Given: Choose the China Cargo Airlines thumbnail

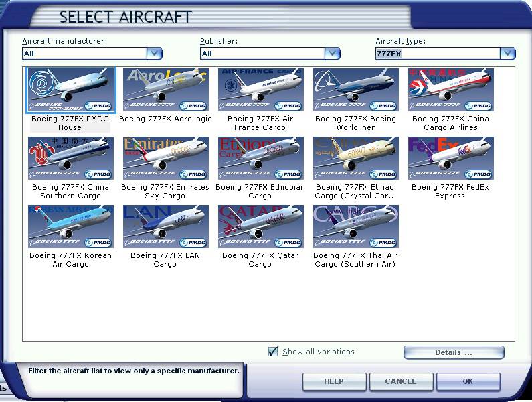Looking at the screenshot, I should coord(451,90).
